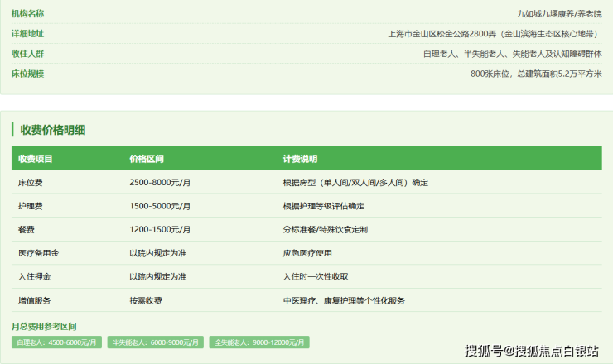Select 以院内规定为准 in the 入住押金 row
This screenshot has width=613, height=364.
(158, 277)
